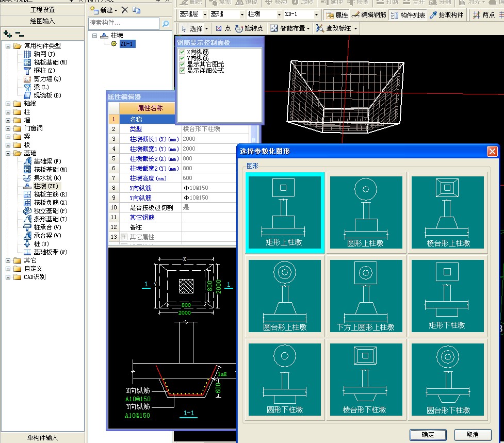This screenshot has height=443, width=504.
Task: Confirm with the 确定 button
Action: tap(428, 435)
